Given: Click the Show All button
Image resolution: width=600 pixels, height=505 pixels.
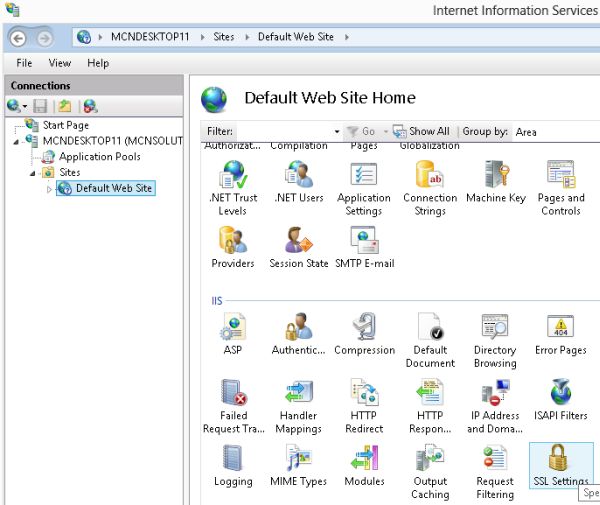Looking at the screenshot, I should pyautogui.click(x=421, y=132).
